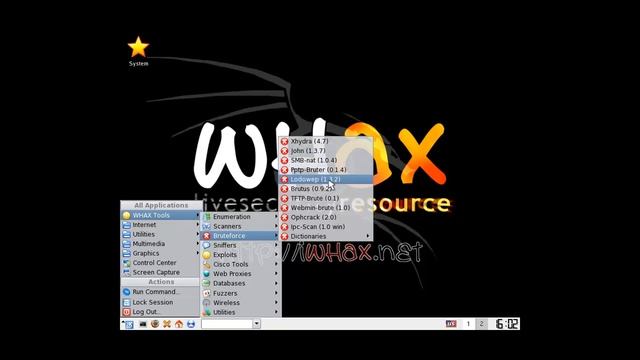The height and width of the screenshot is (360, 640).
Task: Open the Enumeration submenu
Action: pos(240,217)
